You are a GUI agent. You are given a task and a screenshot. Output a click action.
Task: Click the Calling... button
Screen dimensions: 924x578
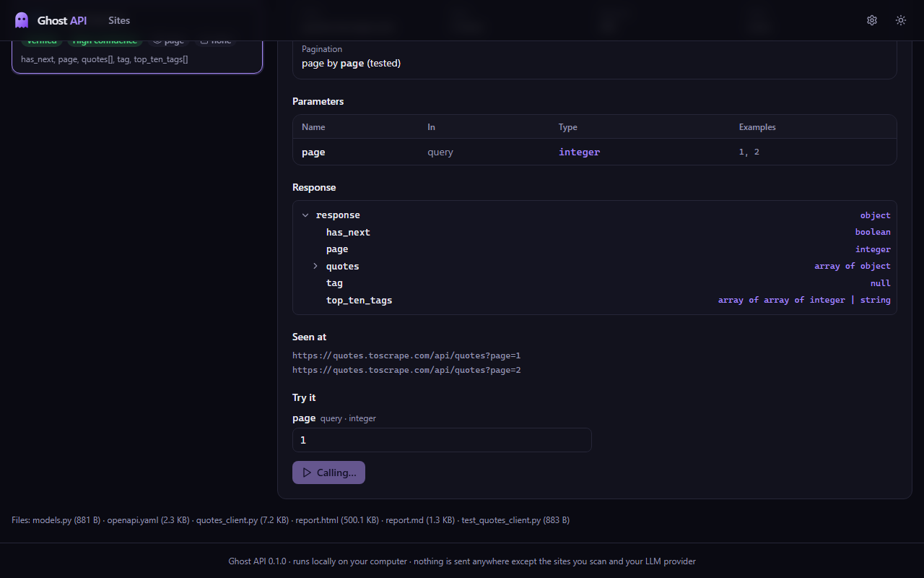coord(328,473)
